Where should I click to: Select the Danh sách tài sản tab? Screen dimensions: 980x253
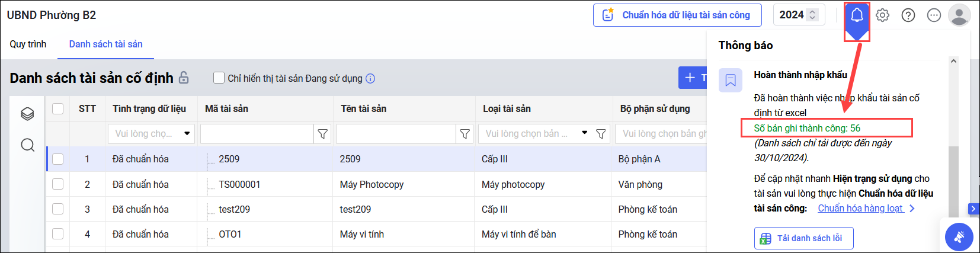pyautogui.click(x=105, y=44)
